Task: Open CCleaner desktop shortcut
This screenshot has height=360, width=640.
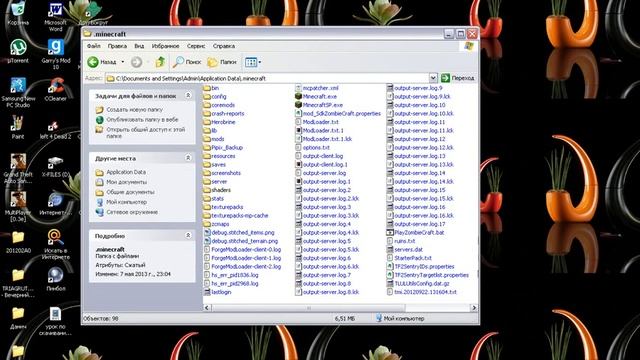Action: pyautogui.click(x=55, y=89)
